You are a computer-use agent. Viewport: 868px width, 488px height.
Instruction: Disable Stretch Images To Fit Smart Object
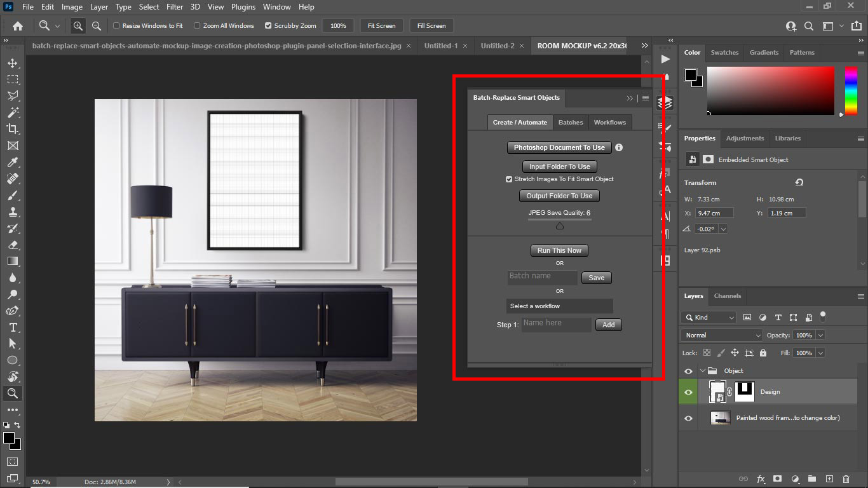[x=508, y=179]
